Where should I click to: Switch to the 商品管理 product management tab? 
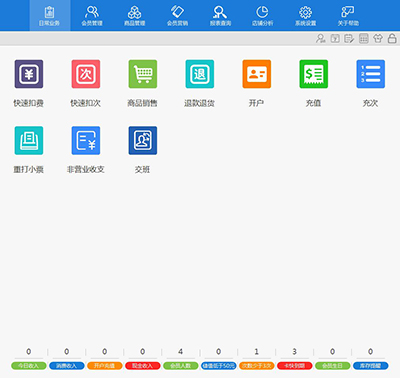[135, 15]
